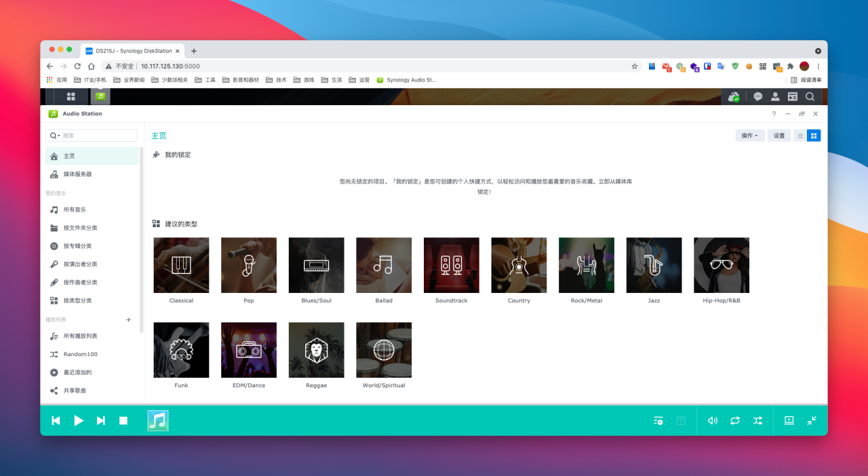
Task: Open the volume control in the player bar
Action: tap(712, 420)
